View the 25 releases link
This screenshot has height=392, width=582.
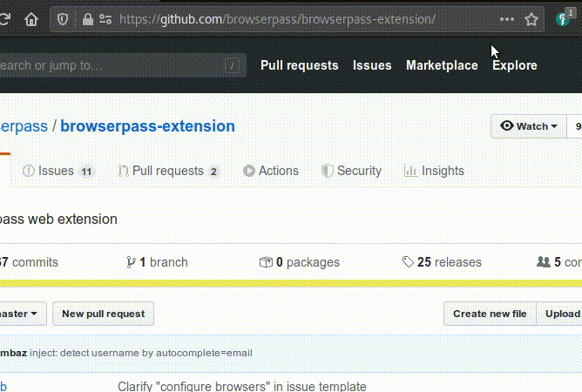coord(442,262)
